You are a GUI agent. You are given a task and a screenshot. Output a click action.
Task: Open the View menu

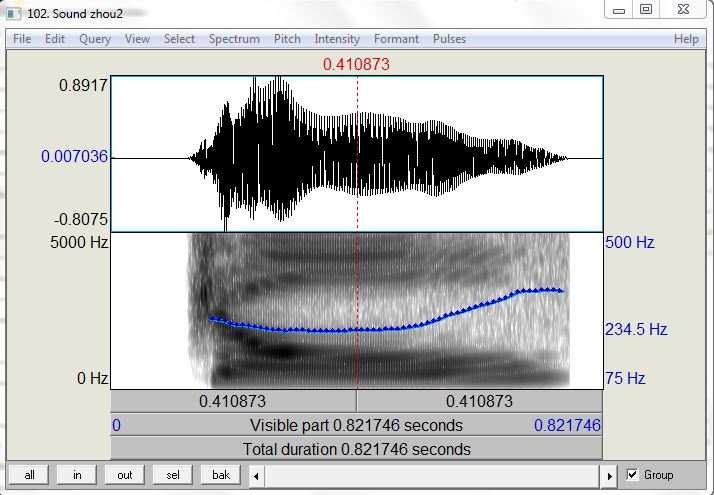(x=137, y=39)
